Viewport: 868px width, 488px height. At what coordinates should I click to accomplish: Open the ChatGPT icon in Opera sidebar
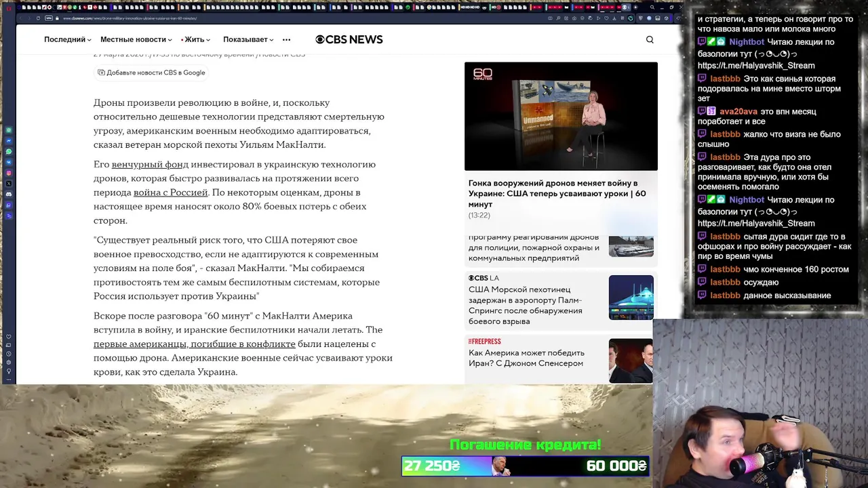9,130
